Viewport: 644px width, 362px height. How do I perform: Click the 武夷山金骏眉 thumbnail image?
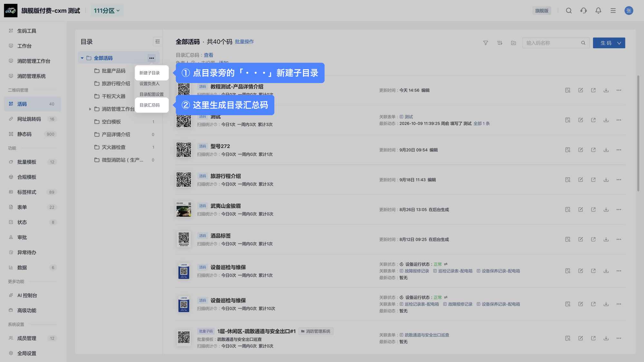184,209
